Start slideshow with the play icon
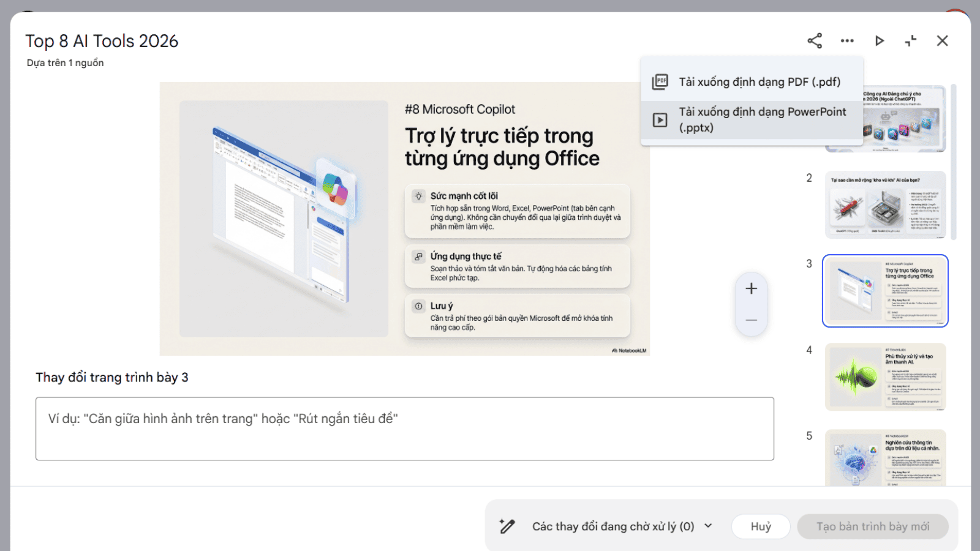Screen dimensions: 980x551 pos(879,41)
